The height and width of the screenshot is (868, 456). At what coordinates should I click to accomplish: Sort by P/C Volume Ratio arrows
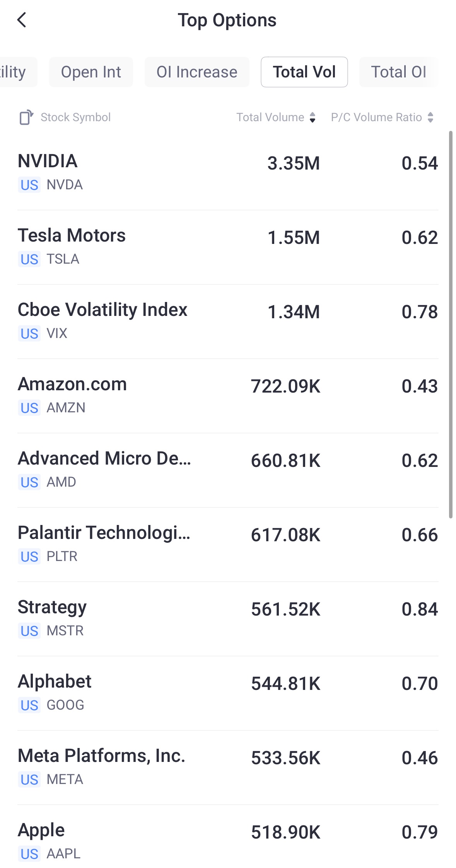(x=430, y=117)
